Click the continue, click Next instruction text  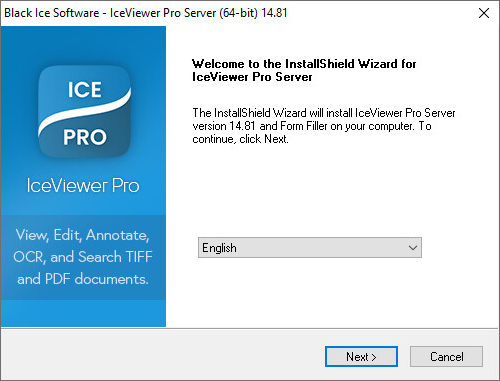tap(240, 139)
